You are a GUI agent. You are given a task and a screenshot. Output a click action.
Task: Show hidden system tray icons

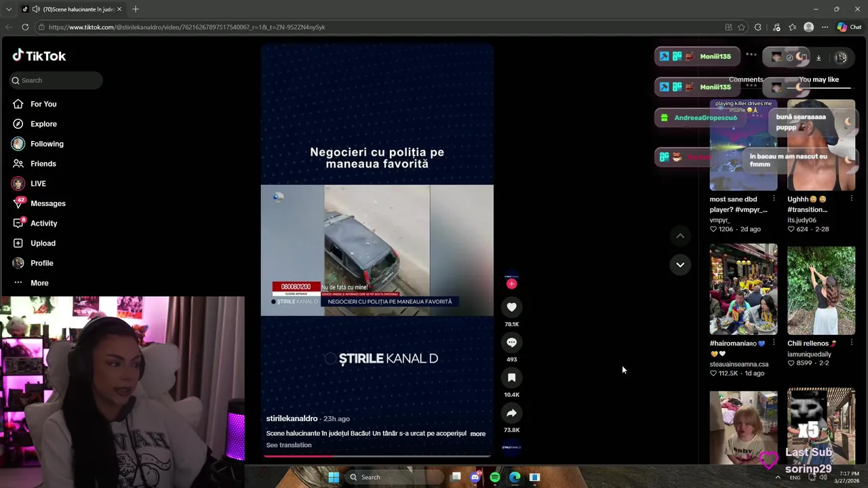[777, 477]
